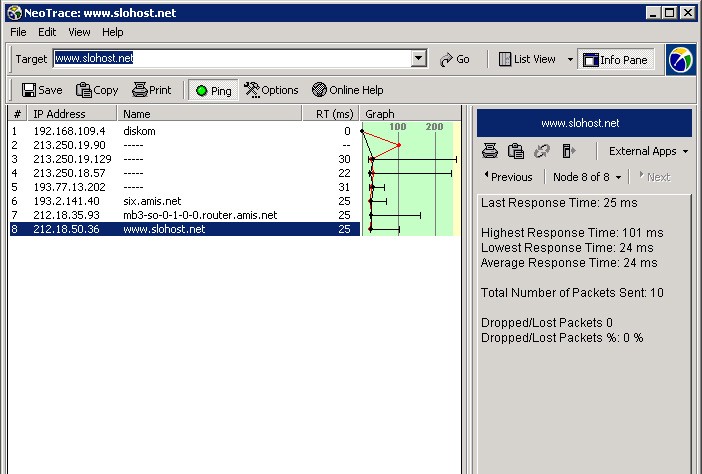Image resolution: width=702 pixels, height=474 pixels.
Task: Sort by Name column header
Action: coord(210,114)
